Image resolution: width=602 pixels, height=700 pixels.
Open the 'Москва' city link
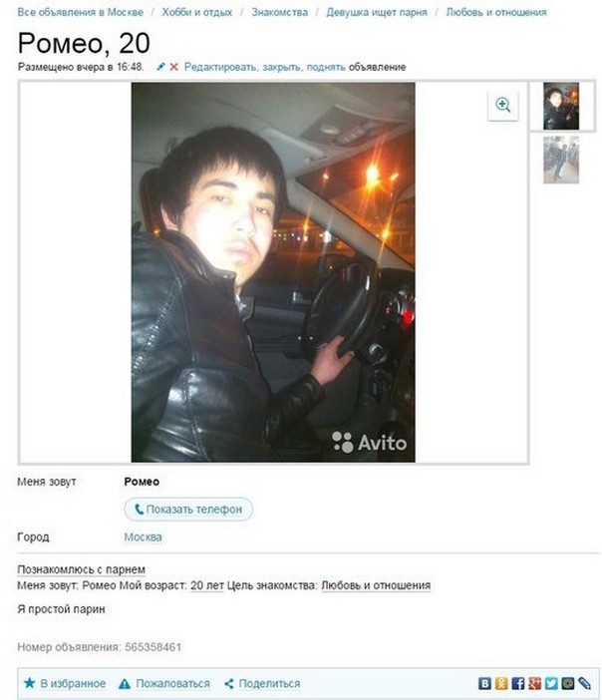[143, 537]
